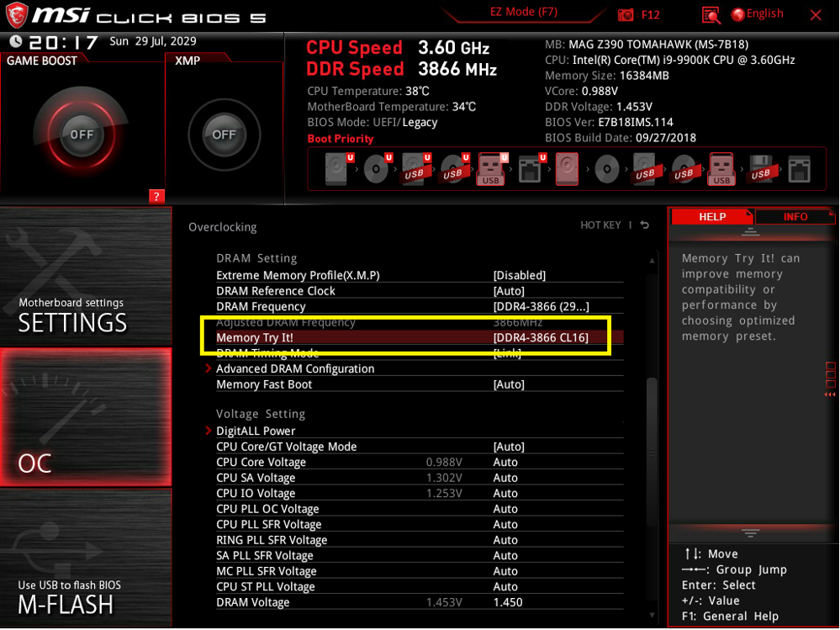Click the settings list scrollbar thumb

[652, 453]
